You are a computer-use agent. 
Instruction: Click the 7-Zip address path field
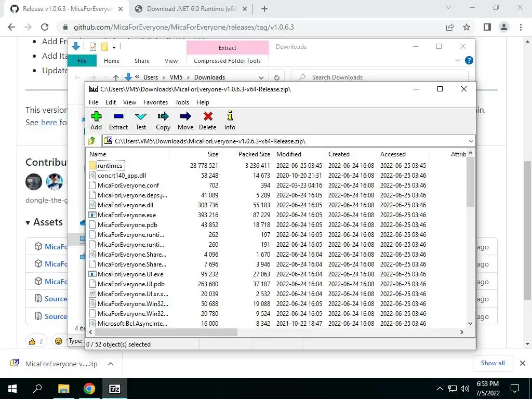288,141
